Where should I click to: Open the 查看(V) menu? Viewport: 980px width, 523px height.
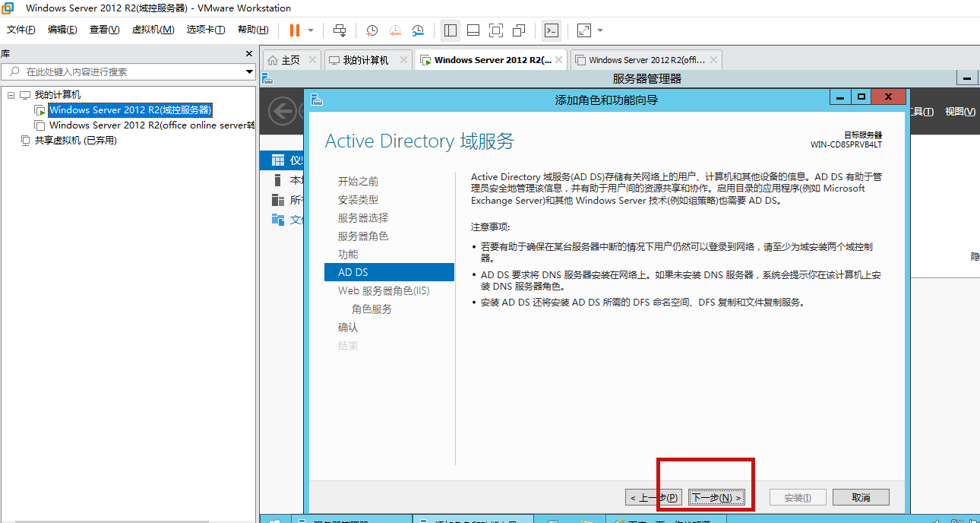click(105, 30)
